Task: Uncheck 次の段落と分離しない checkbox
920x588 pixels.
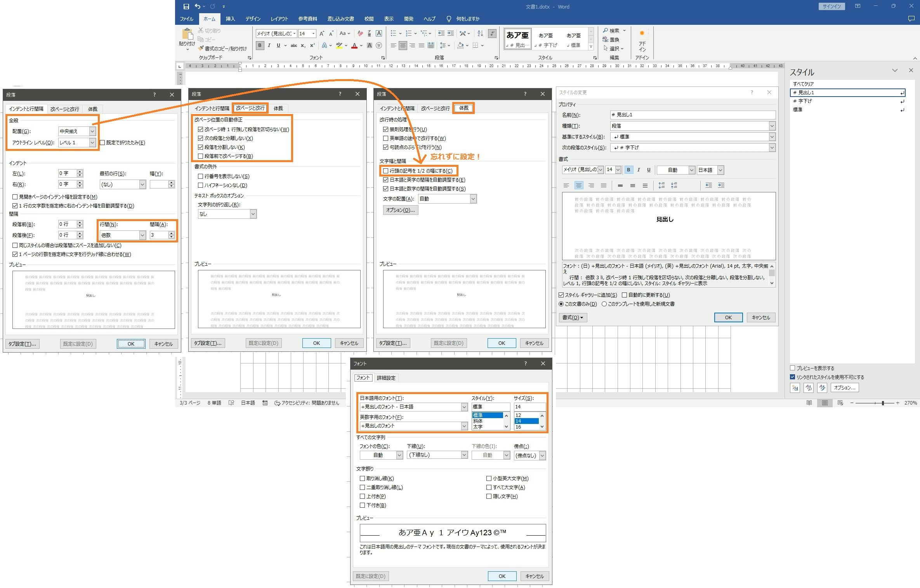Action: pos(200,138)
